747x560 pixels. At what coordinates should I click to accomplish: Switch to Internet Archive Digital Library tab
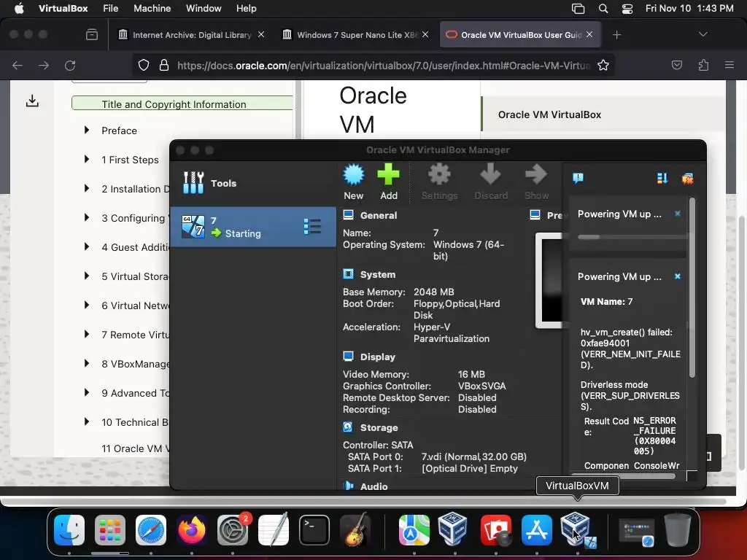(190, 35)
